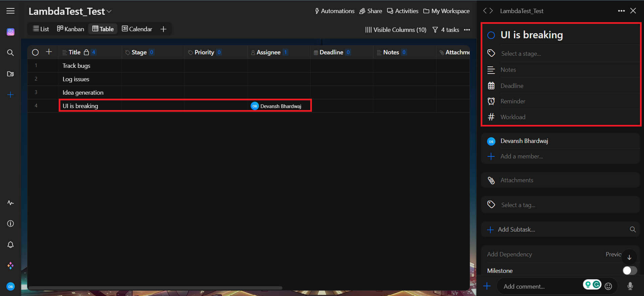Click the info icon in left sidebar
The height and width of the screenshot is (296, 644).
pos(10,224)
